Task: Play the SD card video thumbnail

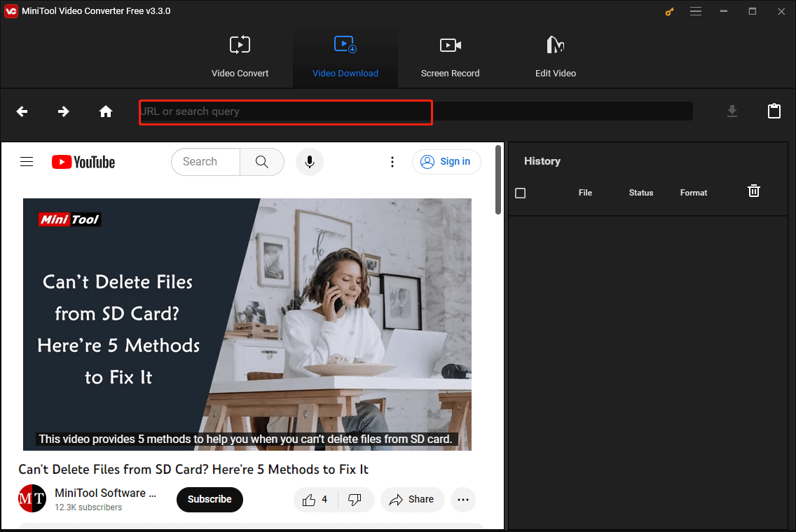Action: pyautogui.click(x=247, y=325)
